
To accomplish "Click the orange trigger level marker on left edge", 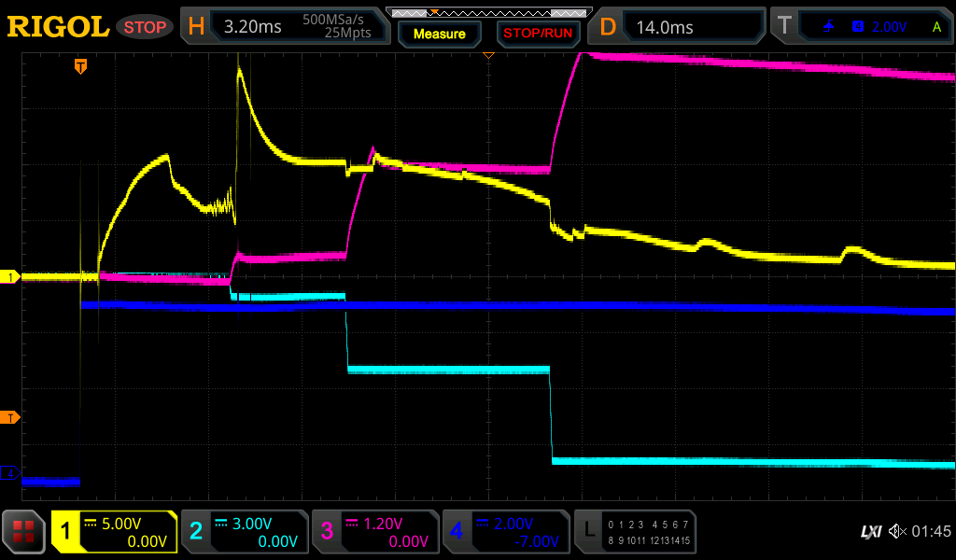I will pos(11,417).
